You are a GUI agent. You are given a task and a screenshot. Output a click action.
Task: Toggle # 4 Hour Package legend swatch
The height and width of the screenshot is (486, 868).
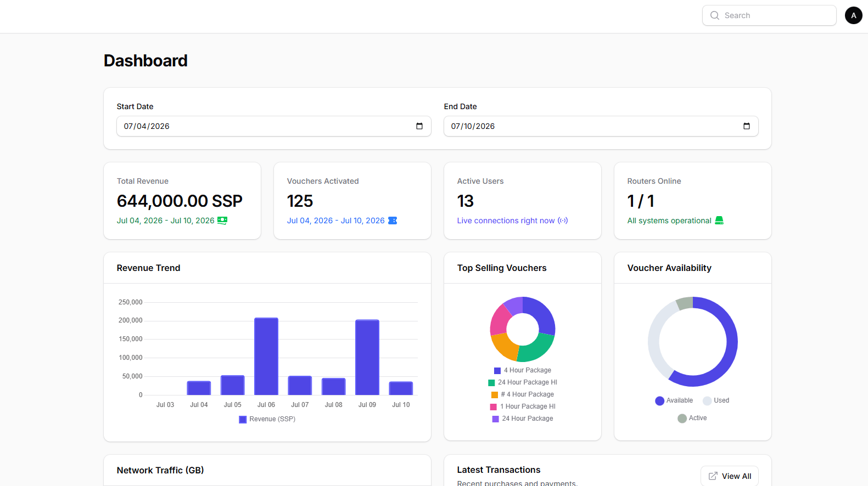495,395
